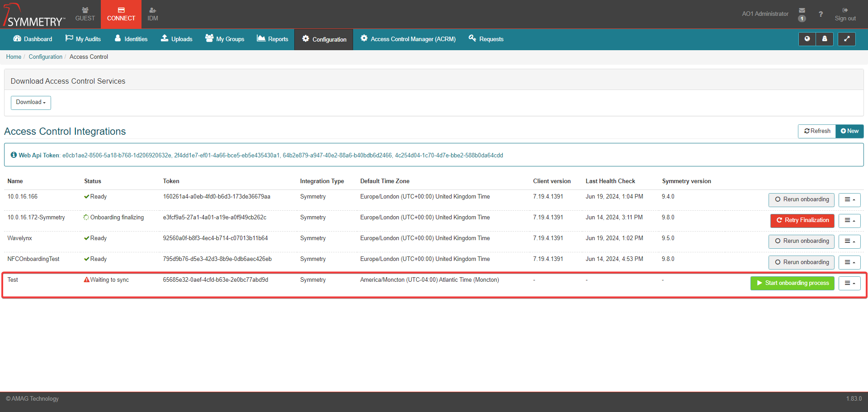Open the Identities tab
The height and width of the screenshot is (412, 868).
[x=131, y=39]
